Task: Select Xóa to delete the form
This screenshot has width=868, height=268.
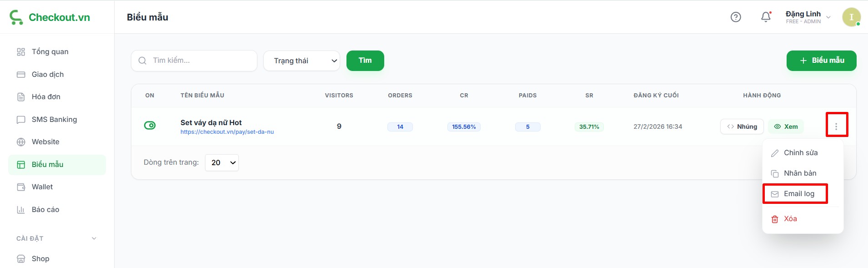Action: point(790,219)
